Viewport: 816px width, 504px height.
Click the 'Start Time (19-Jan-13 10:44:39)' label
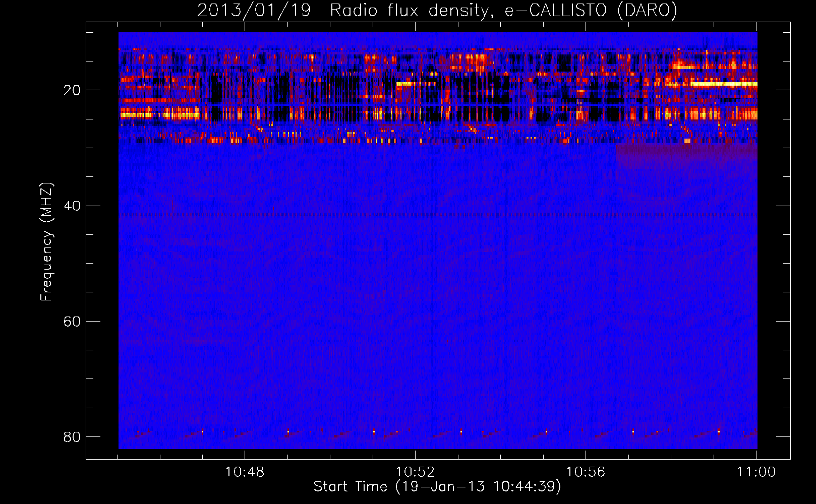[437, 487]
